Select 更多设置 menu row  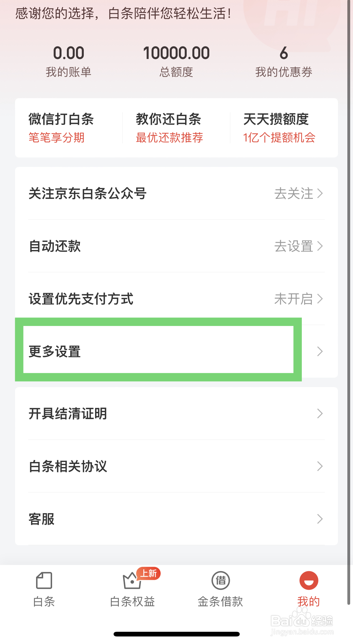point(55,351)
